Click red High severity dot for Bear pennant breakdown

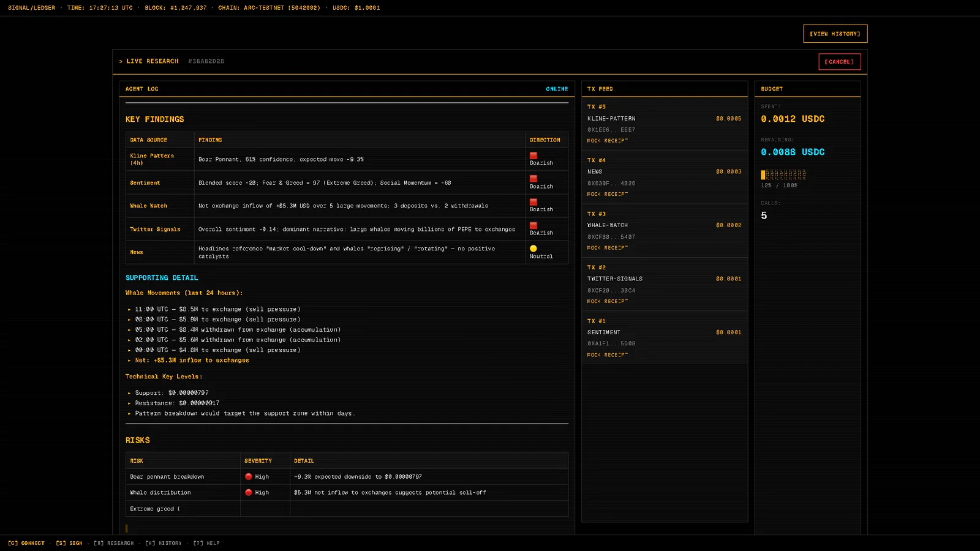(249, 476)
